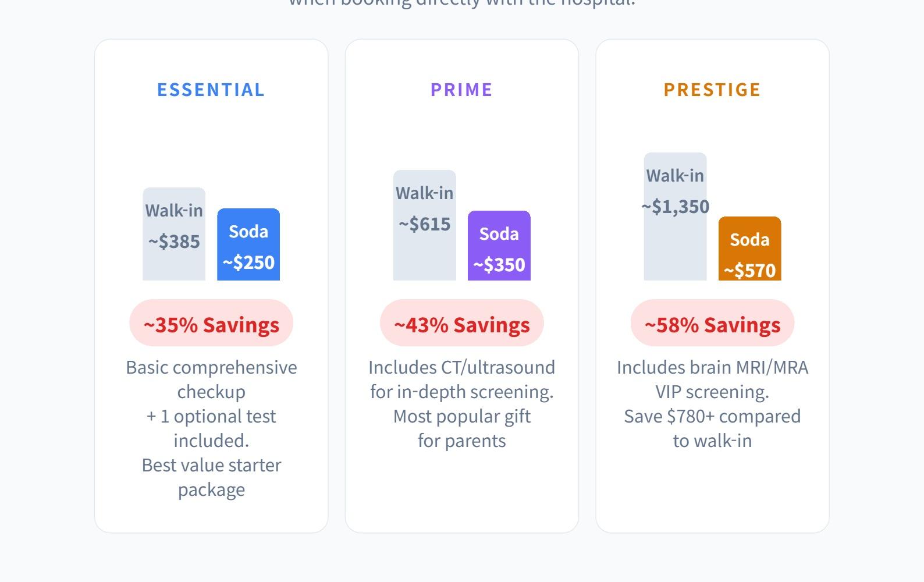
Task: Click "Includes CT/ultrasound for in-depth screening" text
Action: 462,379
